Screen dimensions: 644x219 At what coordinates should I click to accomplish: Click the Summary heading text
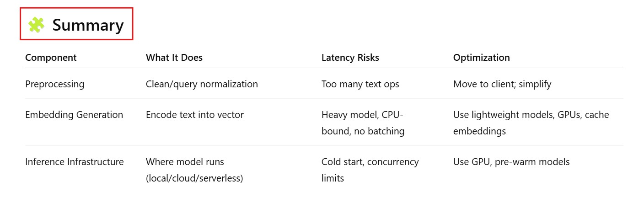coord(88,25)
